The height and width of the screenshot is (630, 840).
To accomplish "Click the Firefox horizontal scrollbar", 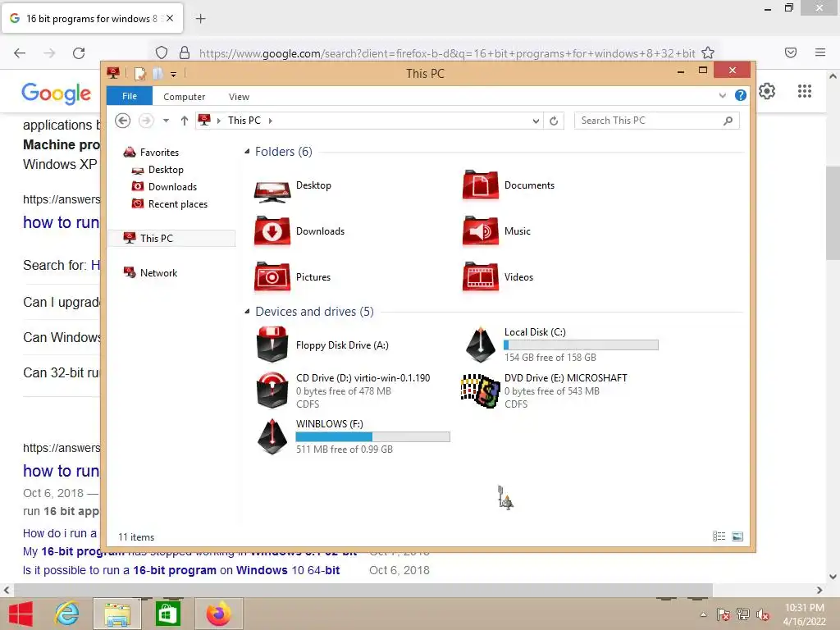I will point(362,590).
